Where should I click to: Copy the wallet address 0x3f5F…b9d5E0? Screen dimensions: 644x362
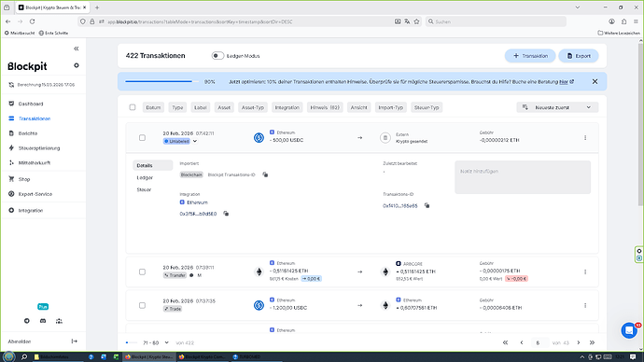[226, 214]
